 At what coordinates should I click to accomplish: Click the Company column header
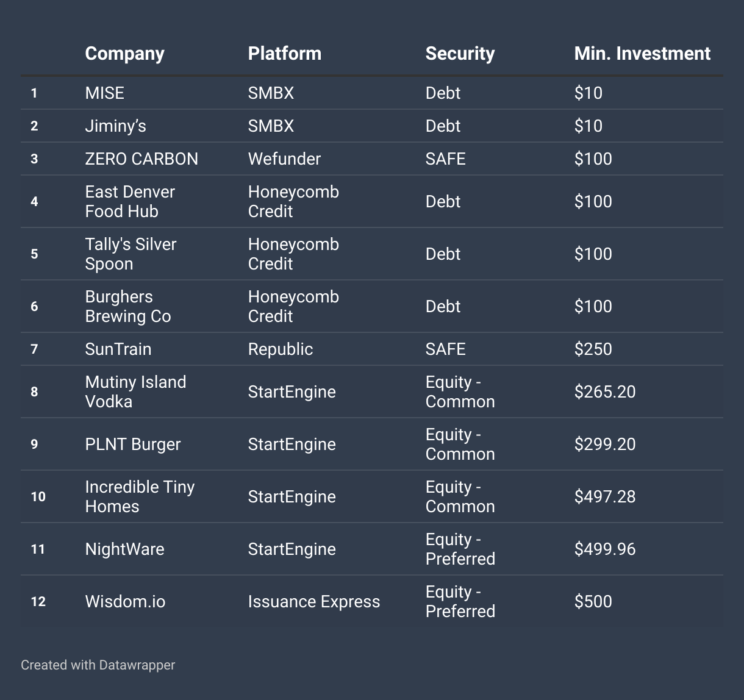pos(124,54)
